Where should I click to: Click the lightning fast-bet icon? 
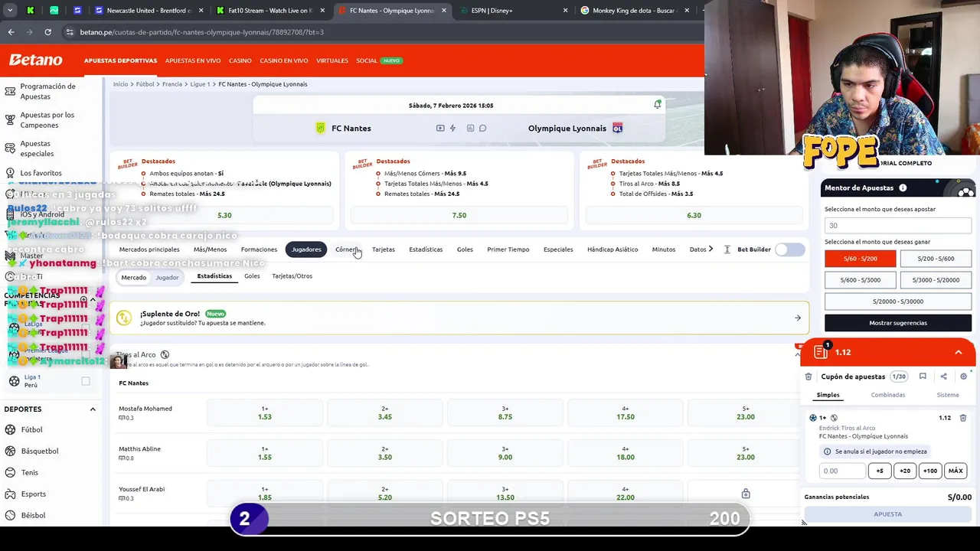tap(452, 128)
